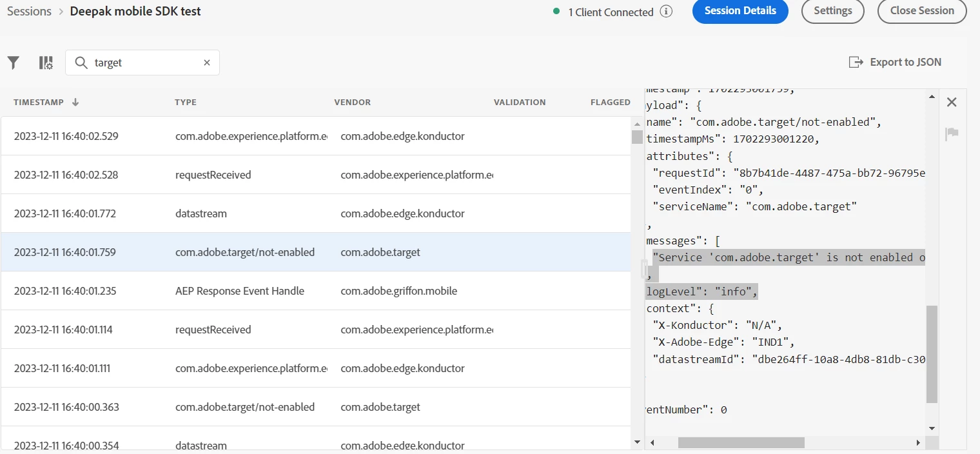Click the "X-Konductor": "N/A" JSON line
Screen dimensions: 980x454
point(717,325)
